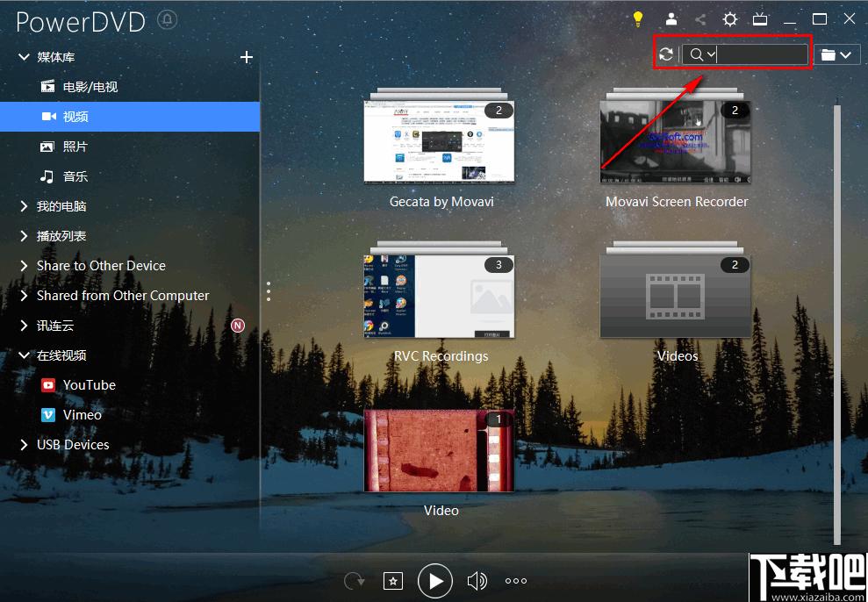Open the search filter dropdown arrow
868x602 pixels.
click(711, 54)
